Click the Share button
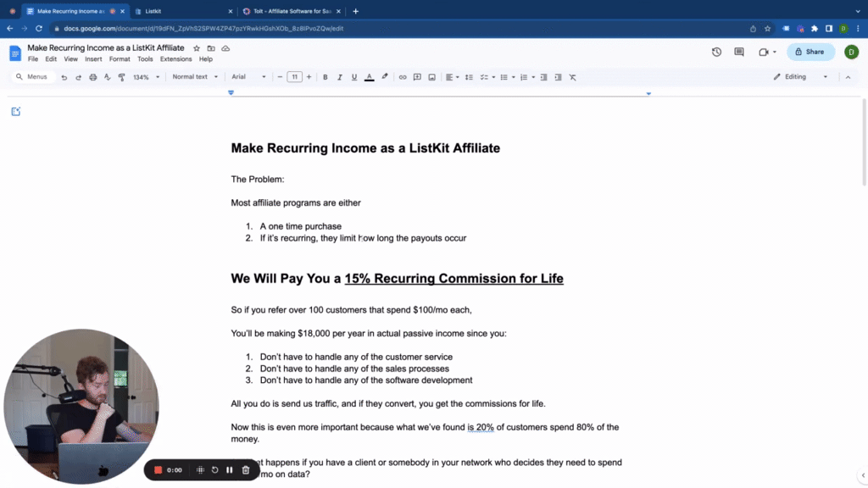This screenshot has height=488, width=868. 810,52
